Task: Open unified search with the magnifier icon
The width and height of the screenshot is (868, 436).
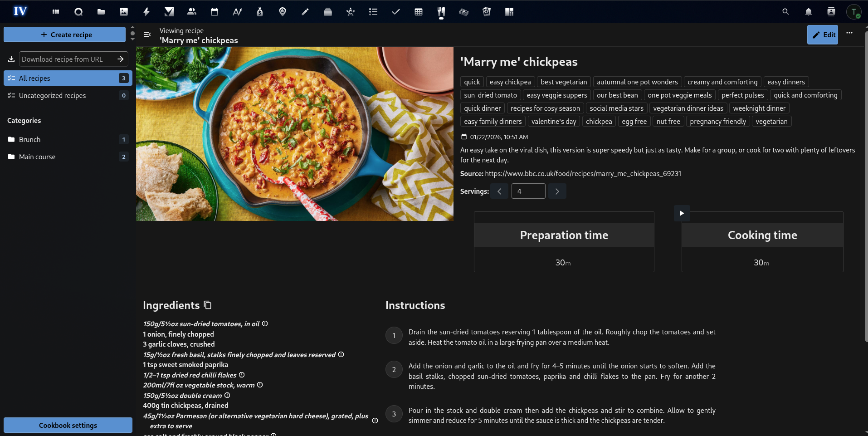Action: pyautogui.click(x=785, y=12)
